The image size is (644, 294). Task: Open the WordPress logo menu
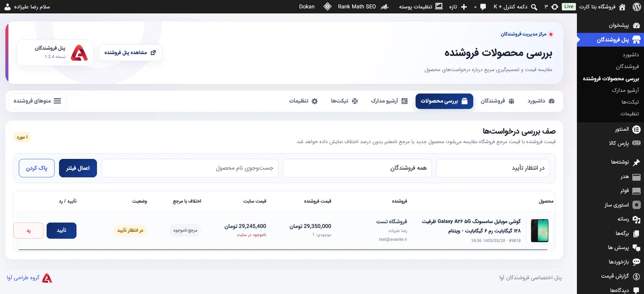[x=637, y=7]
